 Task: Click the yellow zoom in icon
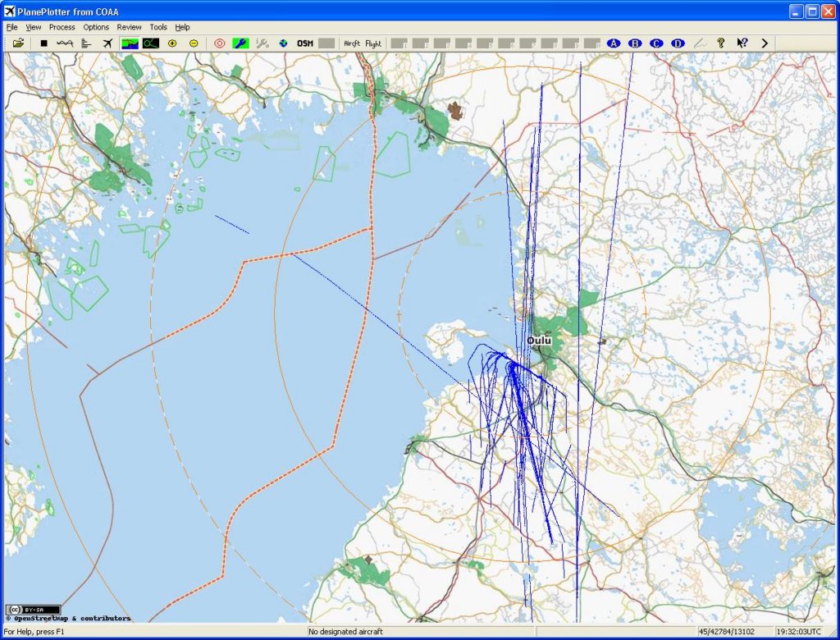[172, 43]
